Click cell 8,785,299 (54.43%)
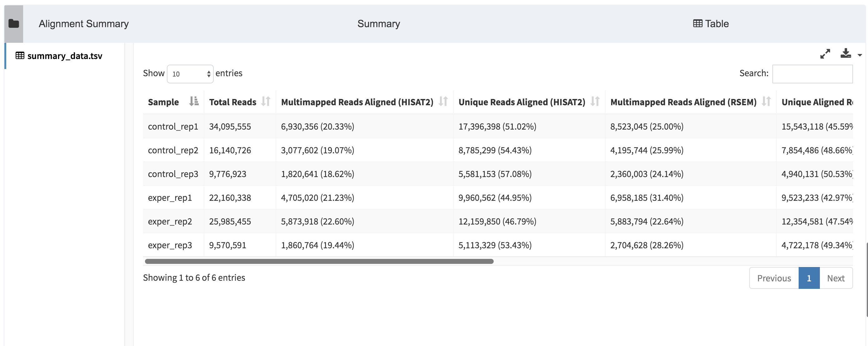This screenshot has width=868, height=346. pyautogui.click(x=495, y=150)
